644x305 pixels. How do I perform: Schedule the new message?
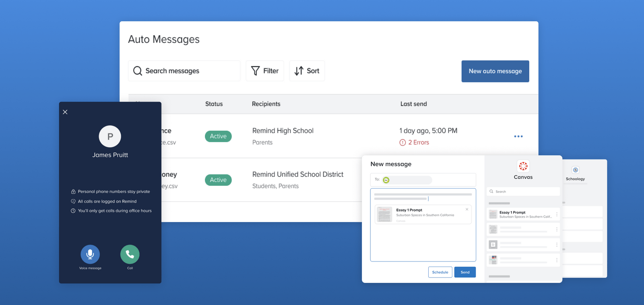point(440,272)
